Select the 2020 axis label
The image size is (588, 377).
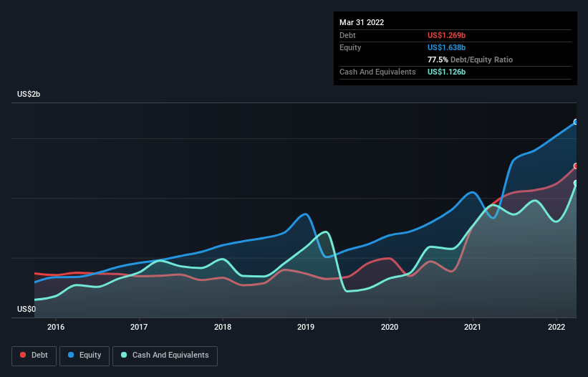pos(390,327)
